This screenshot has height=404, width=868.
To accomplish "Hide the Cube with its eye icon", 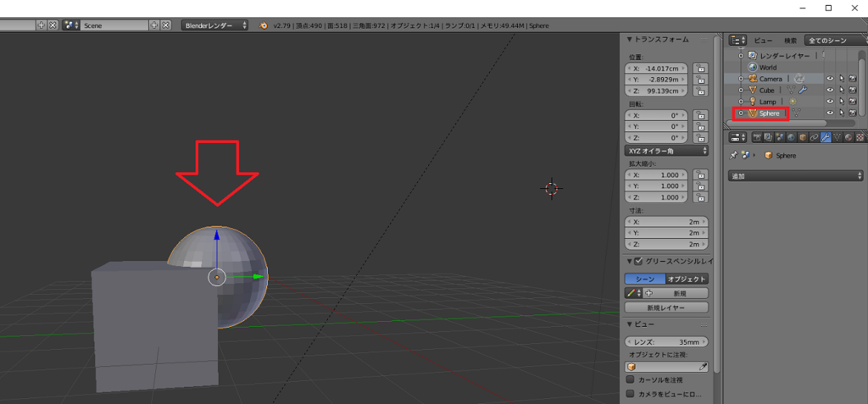I will [830, 91].
